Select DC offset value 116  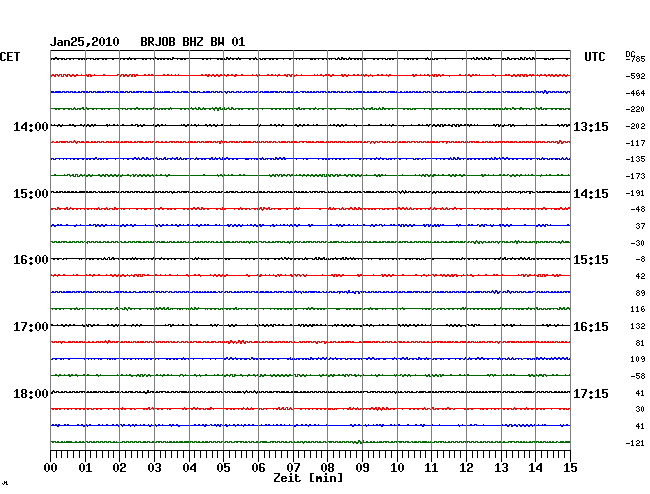click(x=638, y=310)
